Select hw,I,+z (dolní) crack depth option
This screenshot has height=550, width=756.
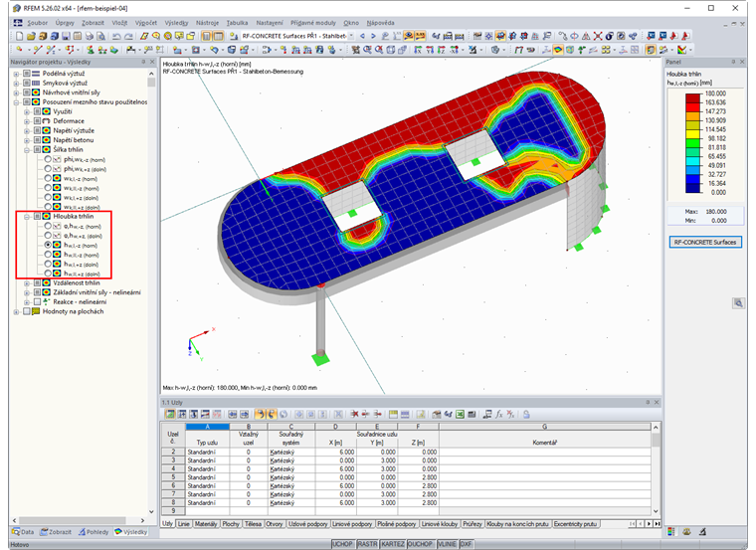[x=48, y=264]
